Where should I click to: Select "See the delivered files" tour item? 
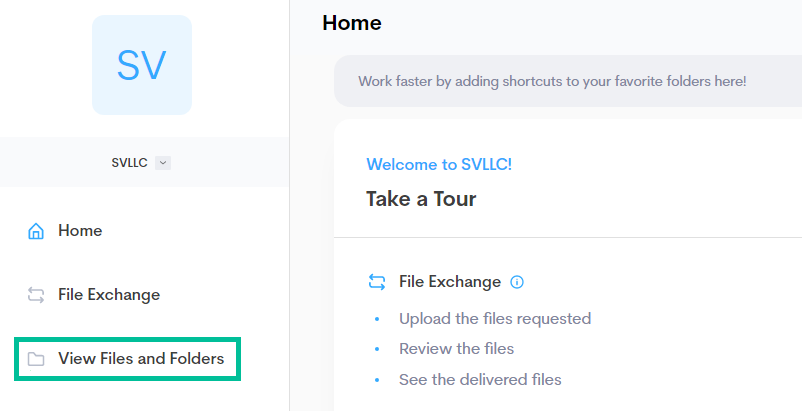[x=480, y=380]
